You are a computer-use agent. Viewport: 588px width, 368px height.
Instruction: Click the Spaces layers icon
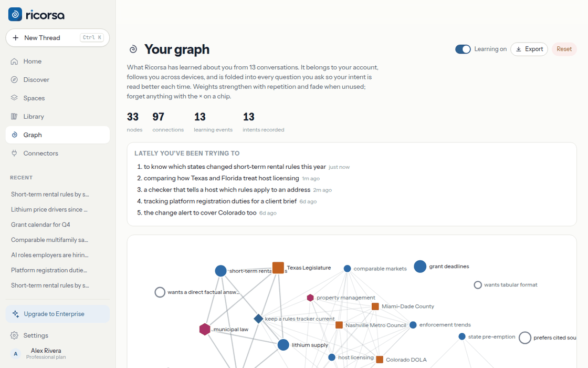(14, 98)
